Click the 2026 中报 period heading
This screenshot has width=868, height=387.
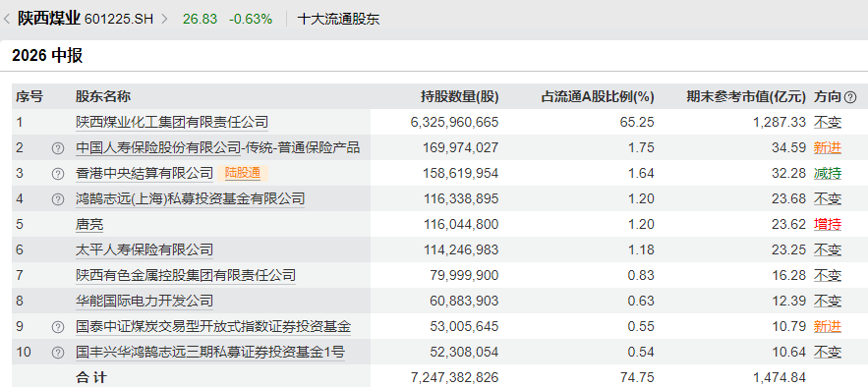pyautogui.click(x=47, y=55)
